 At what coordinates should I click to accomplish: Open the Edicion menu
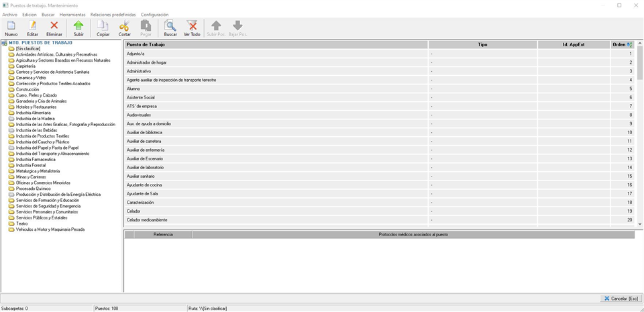pos(30,14)
